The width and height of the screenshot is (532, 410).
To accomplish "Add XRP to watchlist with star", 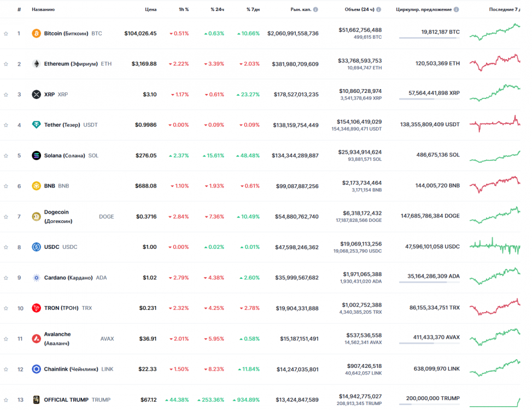I will (6, 95).
